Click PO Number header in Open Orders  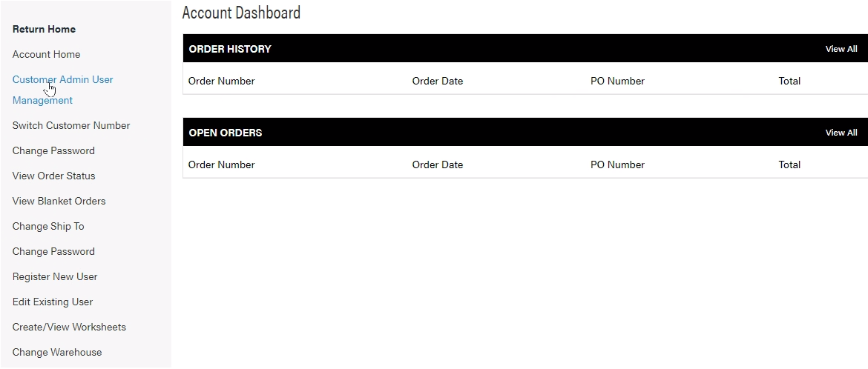tap(617, 164)
